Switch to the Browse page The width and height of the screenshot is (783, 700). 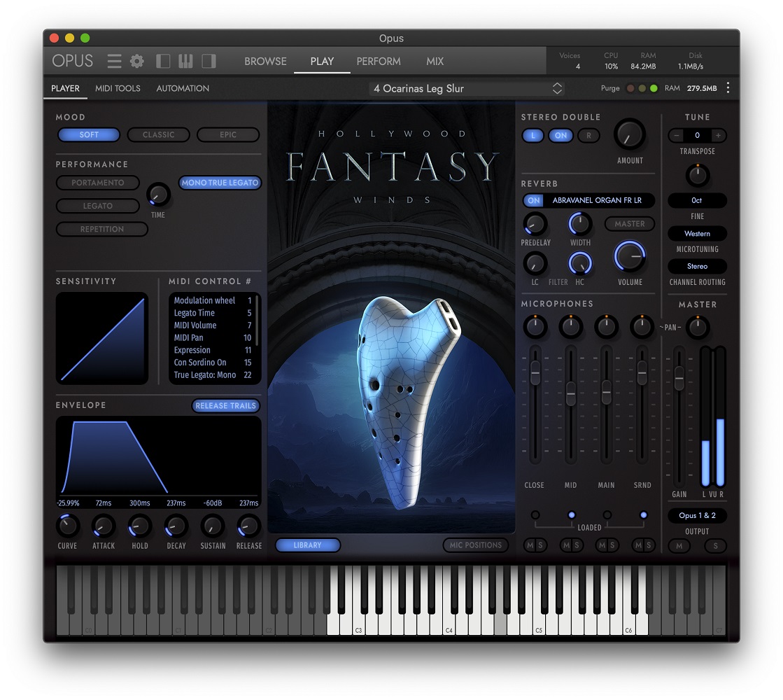tap(265, 61)
